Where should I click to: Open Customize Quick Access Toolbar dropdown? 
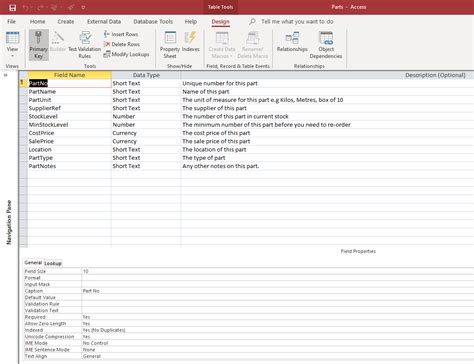[83, 7]
